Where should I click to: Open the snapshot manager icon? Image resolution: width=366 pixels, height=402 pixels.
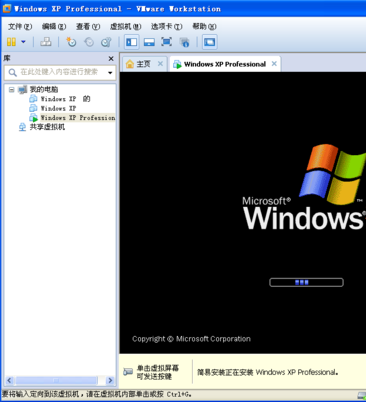point(106,42)
